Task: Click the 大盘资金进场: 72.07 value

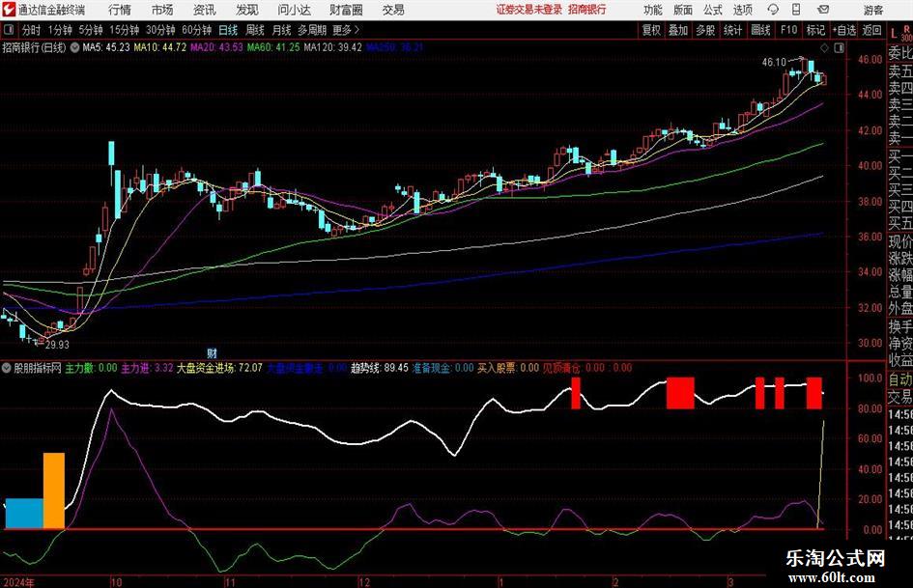Action: point(219,368)
